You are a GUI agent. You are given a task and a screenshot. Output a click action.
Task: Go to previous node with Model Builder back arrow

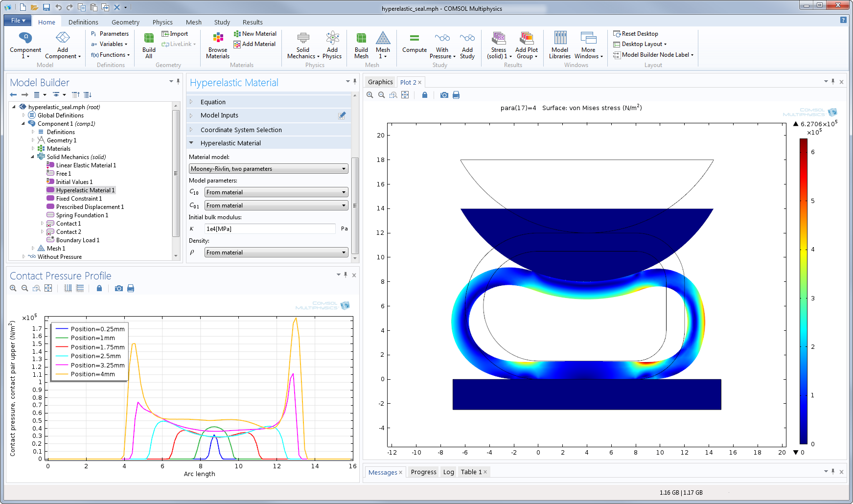click(x=13, y=95)
